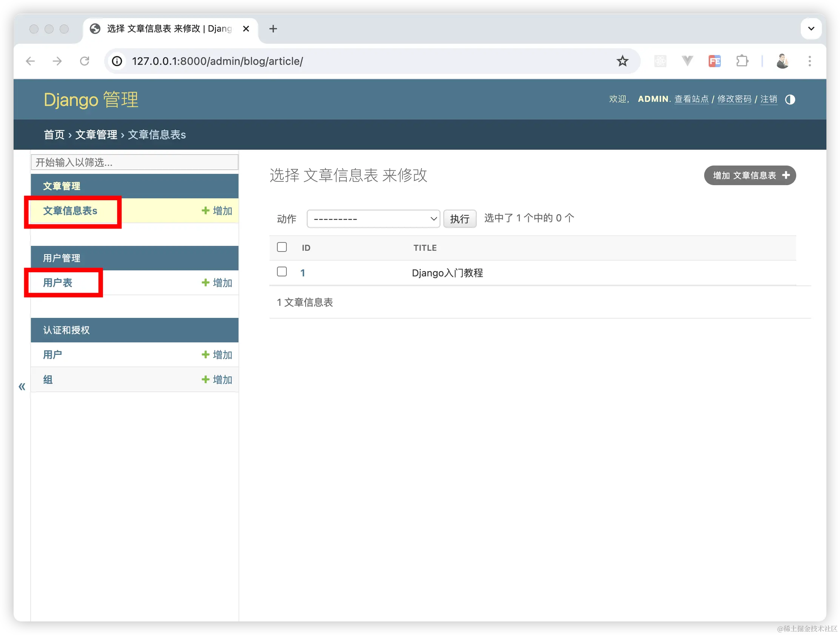This screenshot has height=635, width=840.
Task: Open the tab search chevron dropdown
Action: [x=811, y=28]
